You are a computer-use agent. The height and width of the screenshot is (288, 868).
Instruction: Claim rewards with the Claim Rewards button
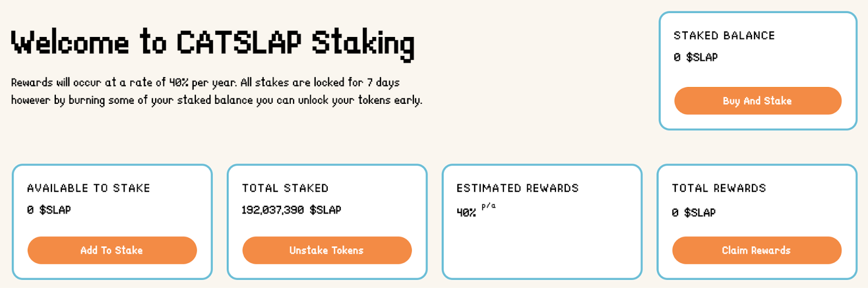point(757,250)
